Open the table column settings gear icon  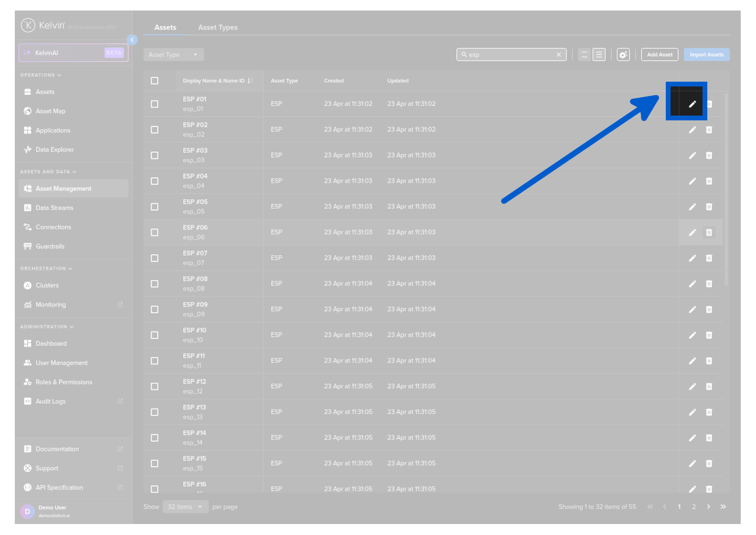point(623,55)
